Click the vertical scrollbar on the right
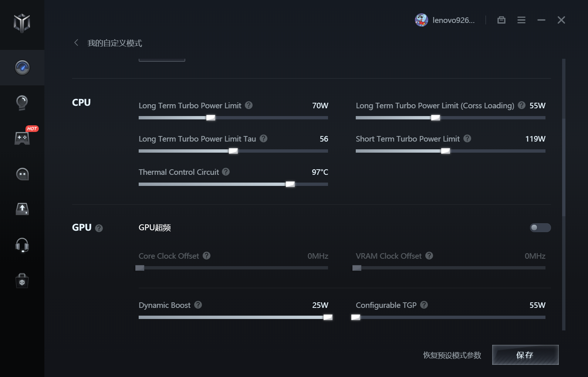Image resolution: width=588 pixels, height=377 pixels. point(564,194)
